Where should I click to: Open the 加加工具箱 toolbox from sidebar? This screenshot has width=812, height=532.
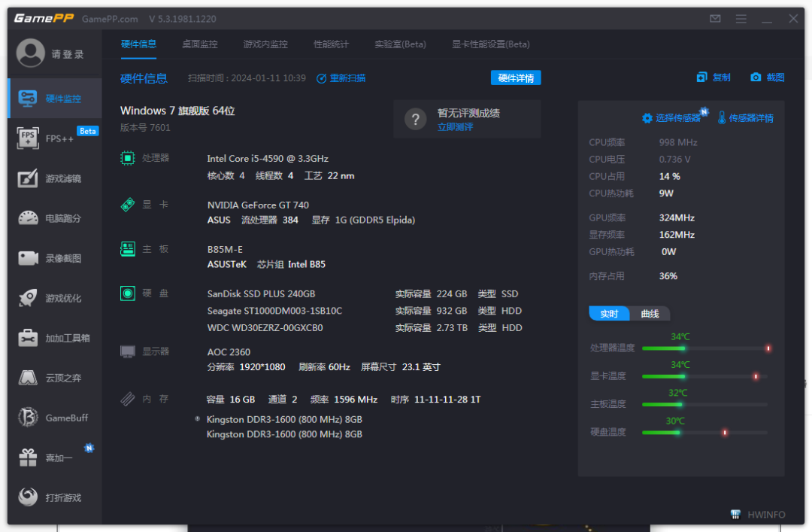[x=53, y=338]
